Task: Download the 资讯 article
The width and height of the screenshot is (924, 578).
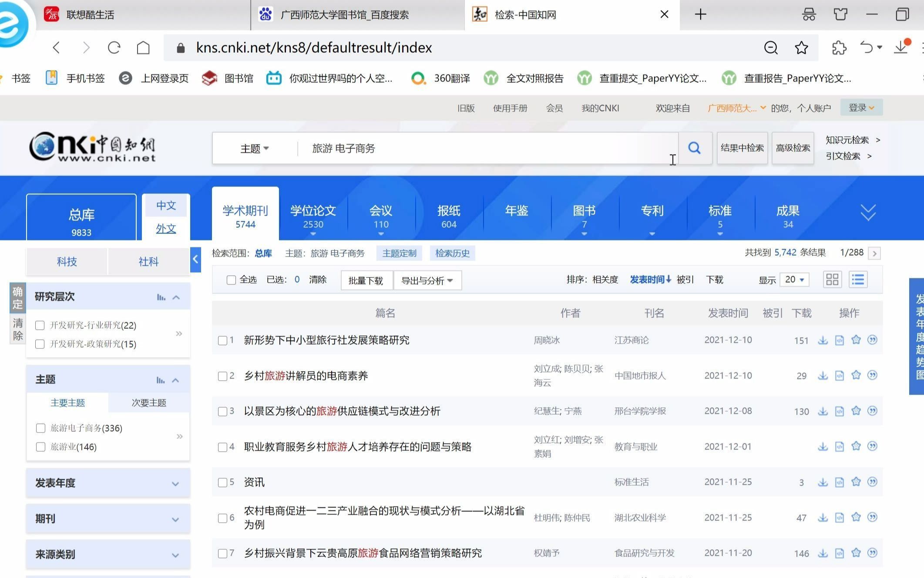Action: 823,482
